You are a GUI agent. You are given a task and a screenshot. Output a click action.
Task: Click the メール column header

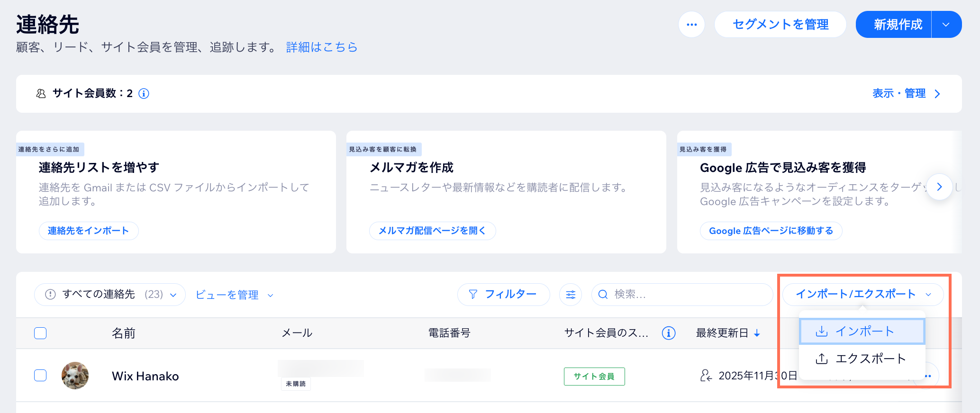click(x=297, y=333)
